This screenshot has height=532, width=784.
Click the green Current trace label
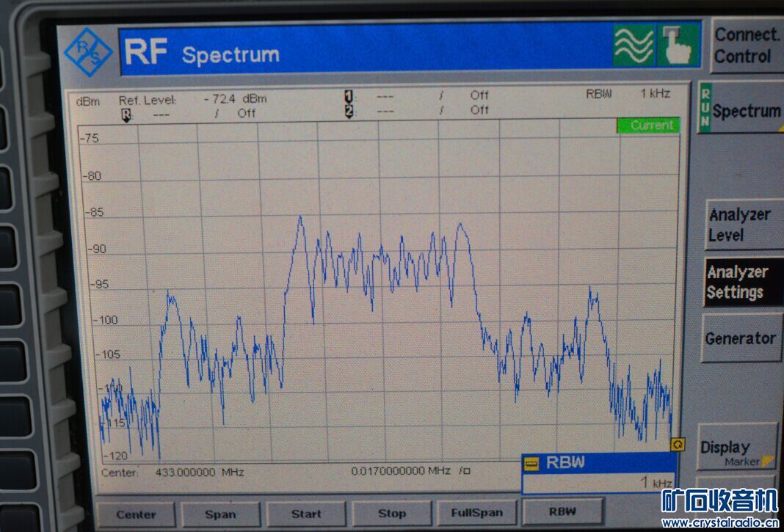pyautogui.click(x=648, y=125)
